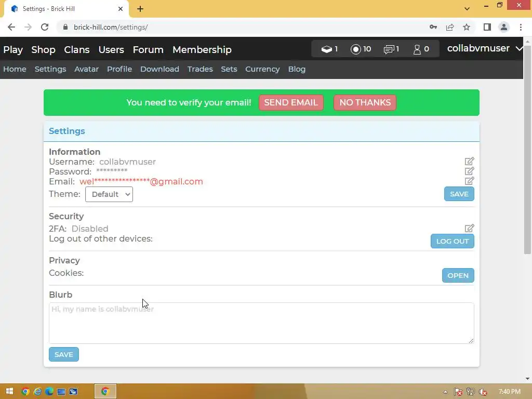
Task: Open Action Center flag icon in tray
Action: click(x=458, y=392)
